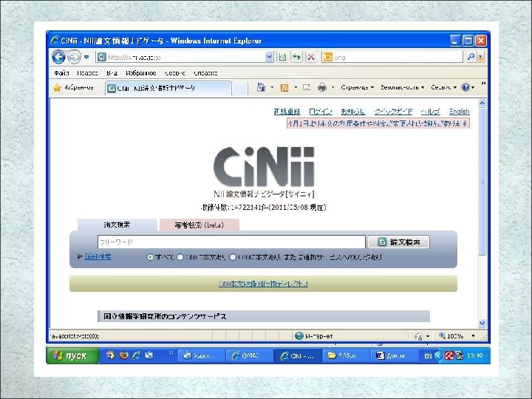Click the ログイン login link

coord(320,112)
